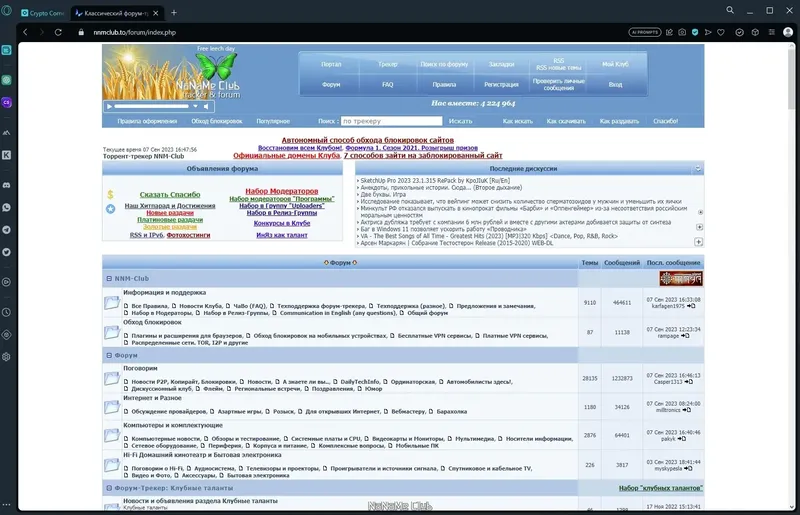Mute the radio player speaker icon
800x515 pixels.
[206, 106]
